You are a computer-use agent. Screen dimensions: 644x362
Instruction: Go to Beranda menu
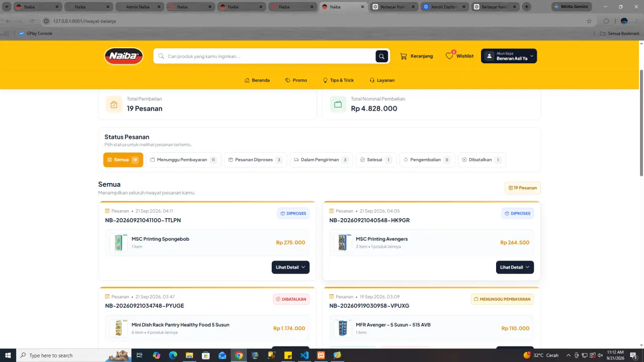click(257, 80)
